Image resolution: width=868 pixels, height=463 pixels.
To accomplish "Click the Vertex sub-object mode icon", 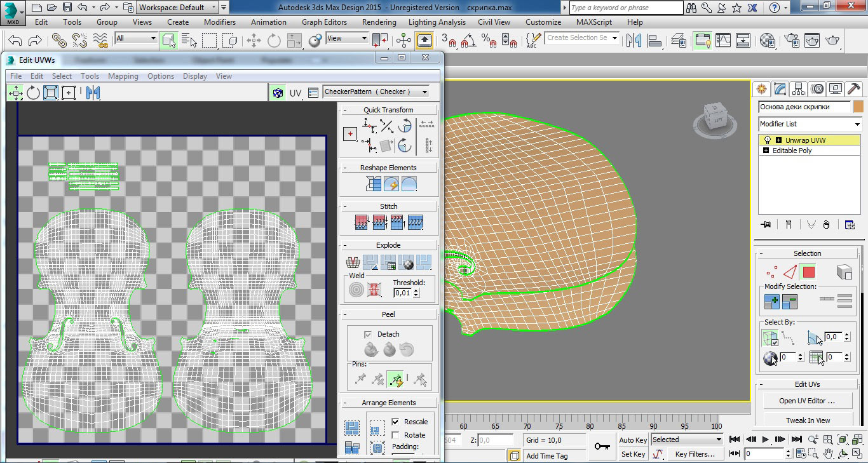I will [772, 272].
